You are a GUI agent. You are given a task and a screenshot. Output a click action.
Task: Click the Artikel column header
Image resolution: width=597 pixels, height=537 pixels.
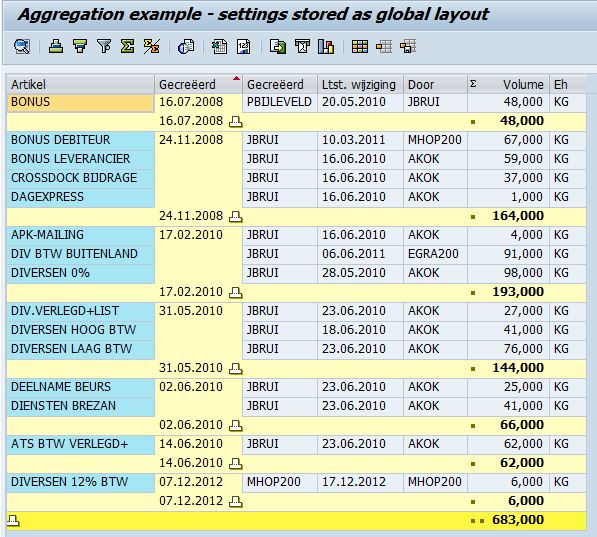click(x=80, y=84)
